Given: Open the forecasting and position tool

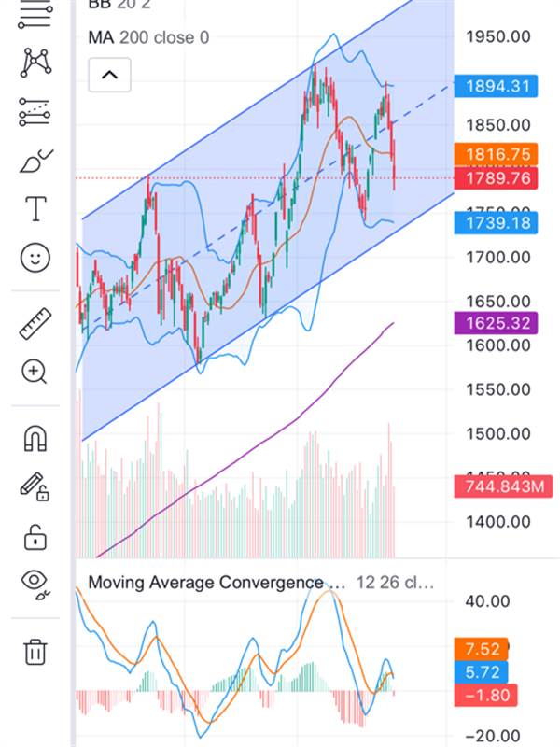Looking at the screenshot, I should [x=35, y=112].
